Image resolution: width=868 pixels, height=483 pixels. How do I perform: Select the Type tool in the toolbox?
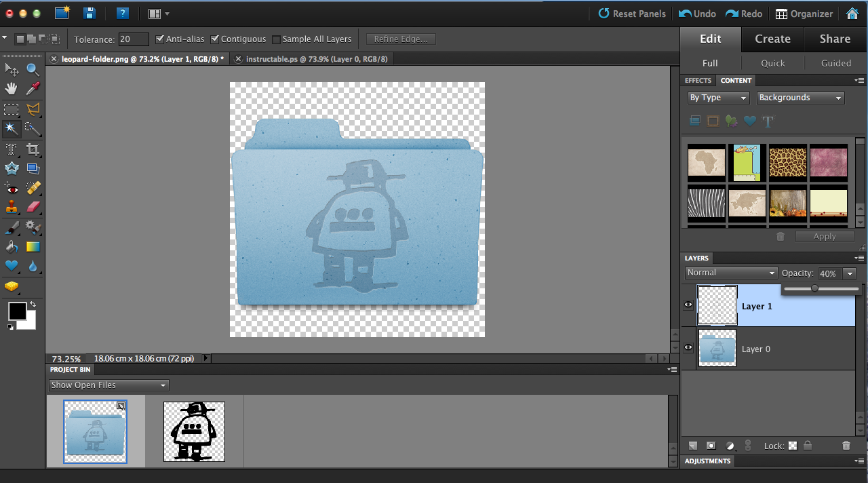(12, 149)
